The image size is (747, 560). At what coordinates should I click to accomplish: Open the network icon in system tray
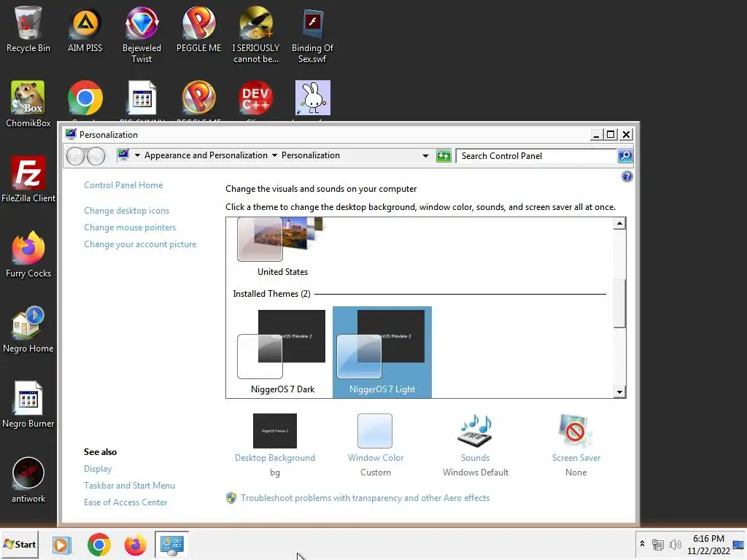pyautogui.click(x=658, y=544)
